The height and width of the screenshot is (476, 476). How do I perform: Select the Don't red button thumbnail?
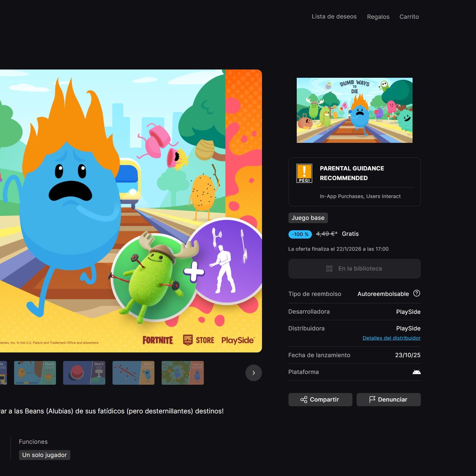[84, 373]
